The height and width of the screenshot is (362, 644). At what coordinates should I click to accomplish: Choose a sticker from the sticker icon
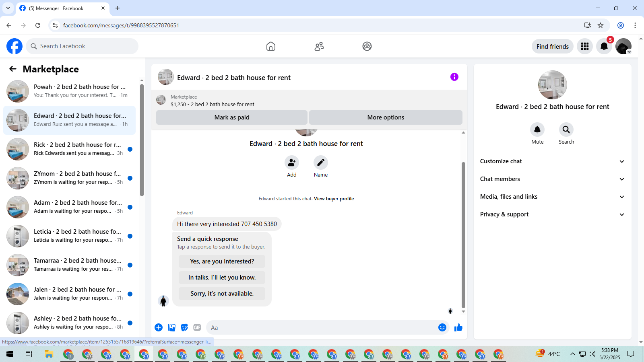[185, 327]
